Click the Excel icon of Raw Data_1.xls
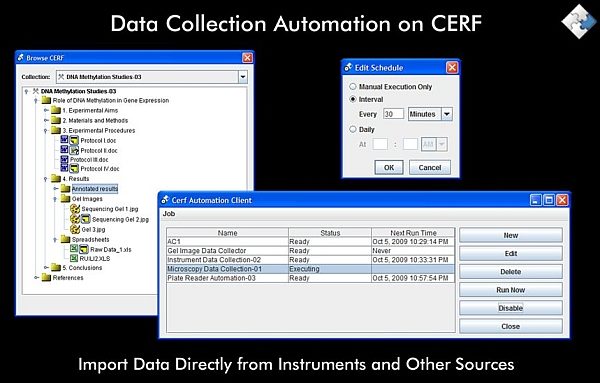This screenshot has height=383, width=600. (x=74, y=249)
